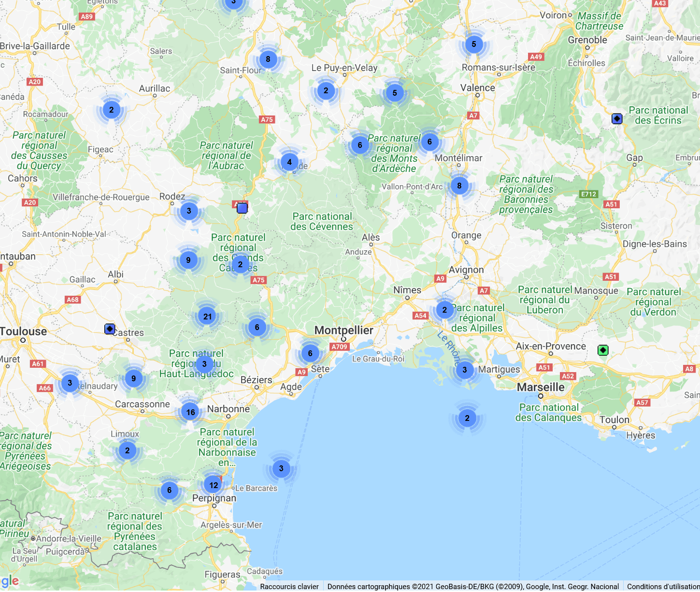Open the 3 cluster beside Rodez
Image resolution: width=700 pixels, height=592 pixels.
189,211
